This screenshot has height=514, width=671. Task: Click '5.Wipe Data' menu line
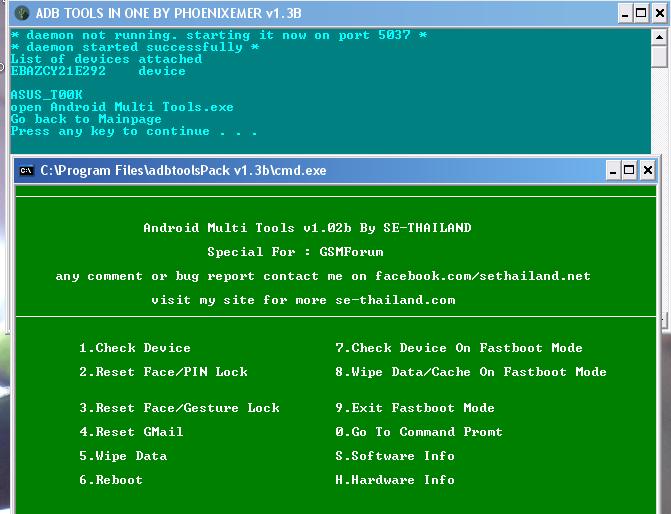pos(123,455)
